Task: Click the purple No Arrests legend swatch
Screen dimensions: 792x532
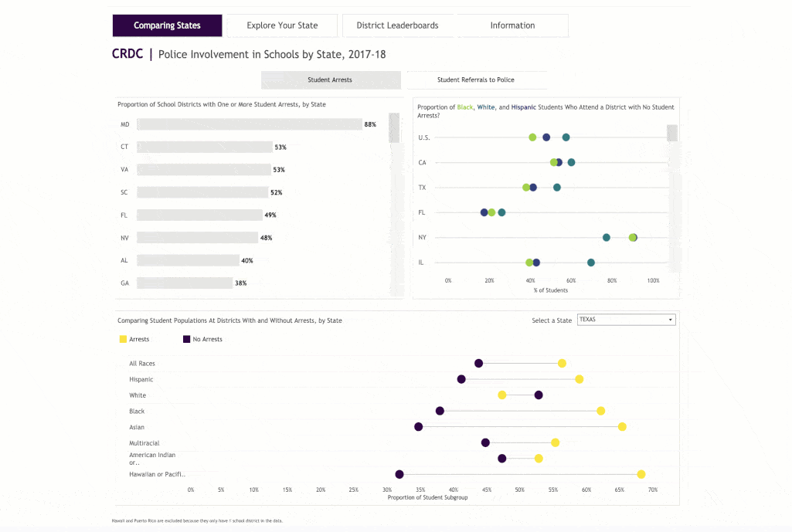Action: (x=187, y=339)
